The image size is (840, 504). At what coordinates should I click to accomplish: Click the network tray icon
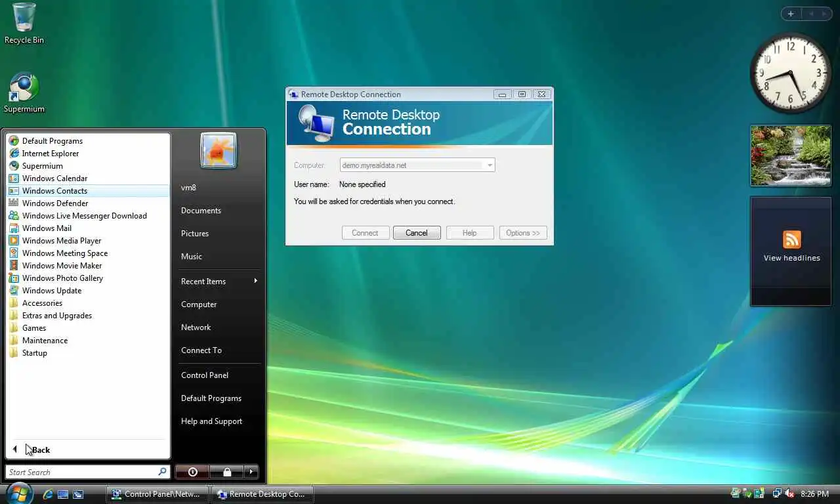777,493
